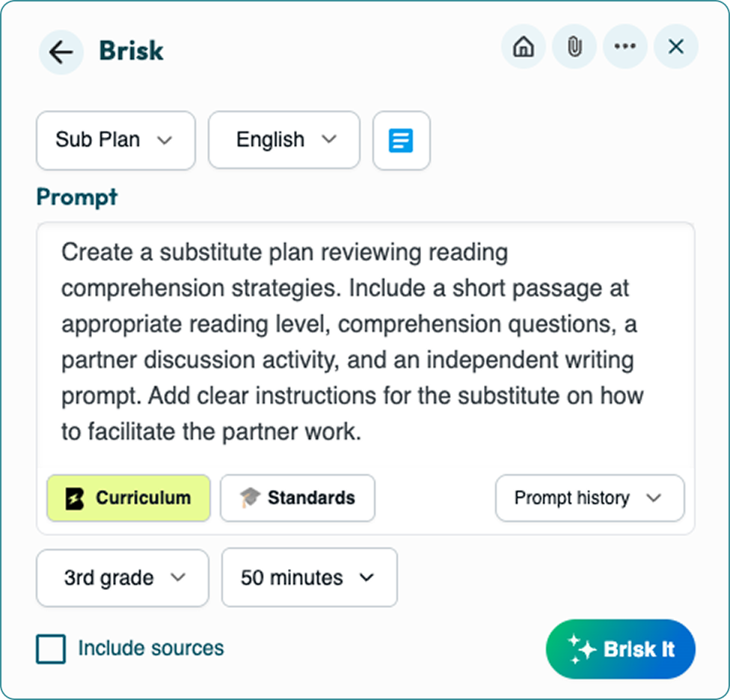Click the Brisk logo on Curriculum button
The width and height of the screenshot is (730, 700).
click(x=75, y=499)
